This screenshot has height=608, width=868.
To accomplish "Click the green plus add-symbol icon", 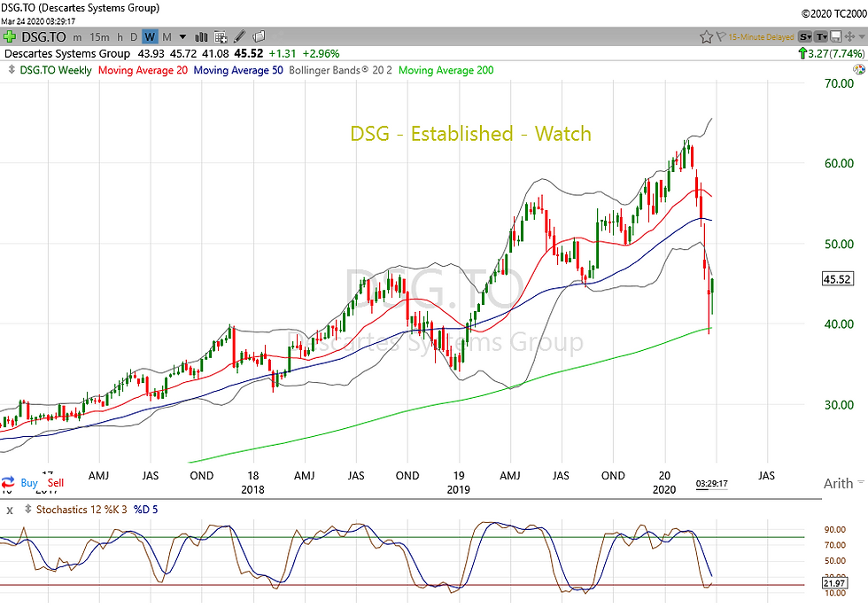I will pyautogui.click(x=10, y=37).
